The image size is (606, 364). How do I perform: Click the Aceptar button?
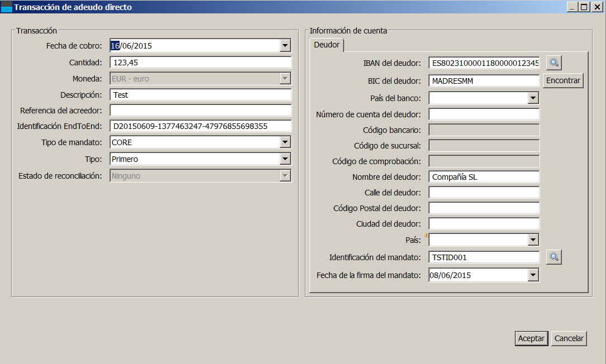(531, 338)
